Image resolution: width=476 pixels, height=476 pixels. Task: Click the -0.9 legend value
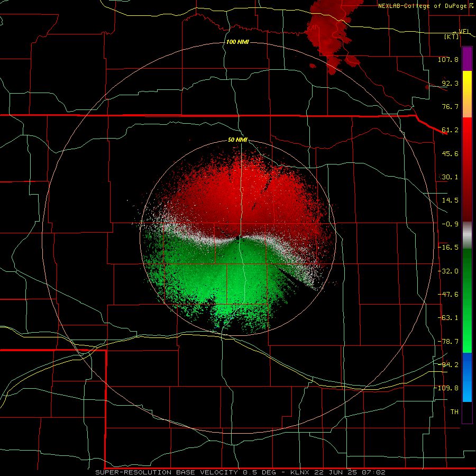[450, 224]
